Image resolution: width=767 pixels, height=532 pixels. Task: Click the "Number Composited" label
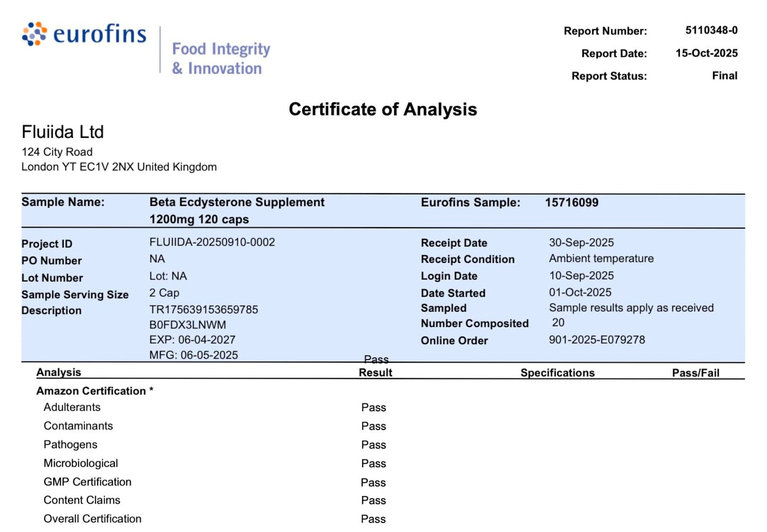pos(475,324)
